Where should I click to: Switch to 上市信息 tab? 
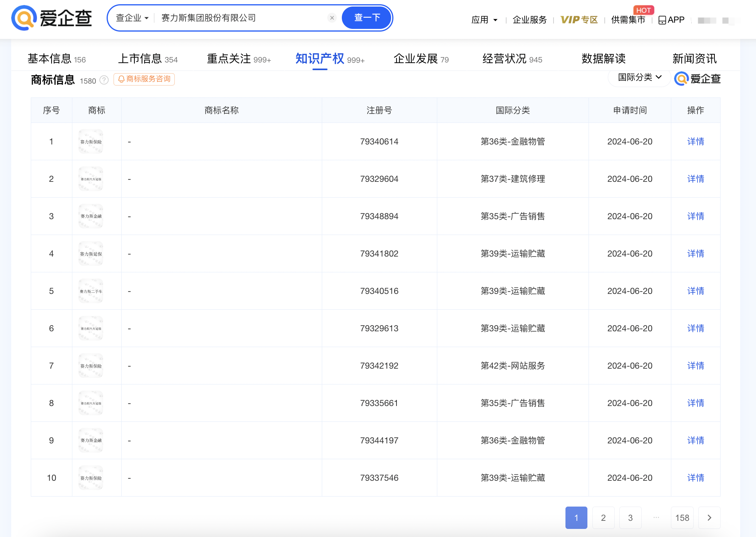[x=148, y=59]
